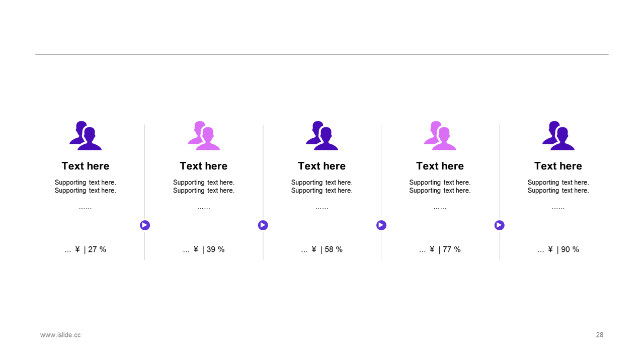
Task: Open the www.islide.cc link
Action: pyautogui.click(x=60, y=335)
